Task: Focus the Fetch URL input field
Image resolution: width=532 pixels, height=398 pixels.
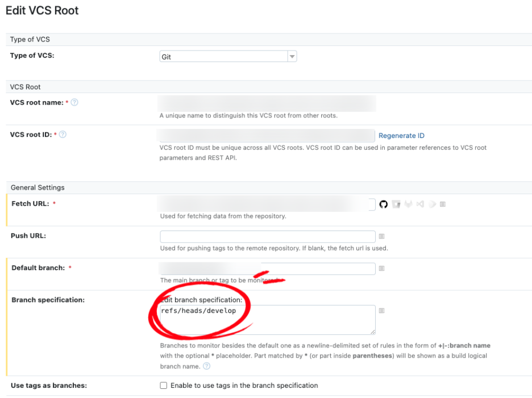Action: click(x=267, y=204)
